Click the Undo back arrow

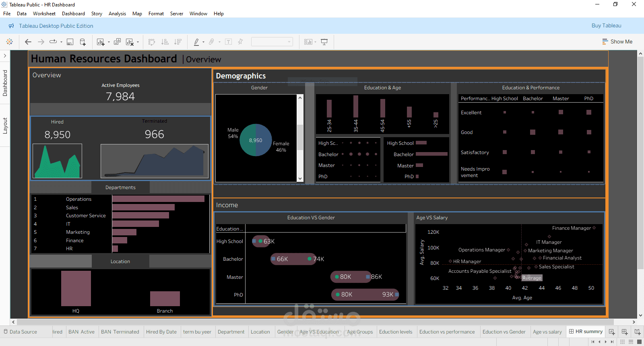pyautogui.click(x=28, y=42)
